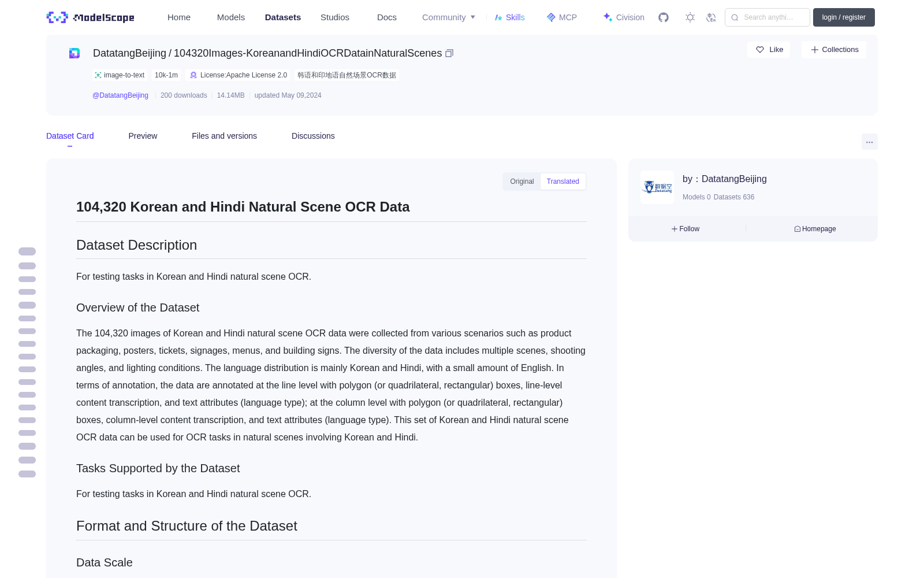924x578 pixels.
Task: Focus the Search anything input field
Action: 767,17
